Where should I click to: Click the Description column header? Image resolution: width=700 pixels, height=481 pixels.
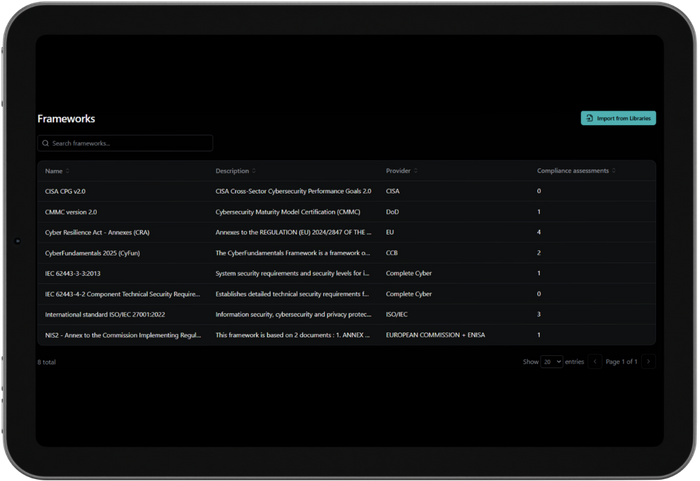(232, 171)
